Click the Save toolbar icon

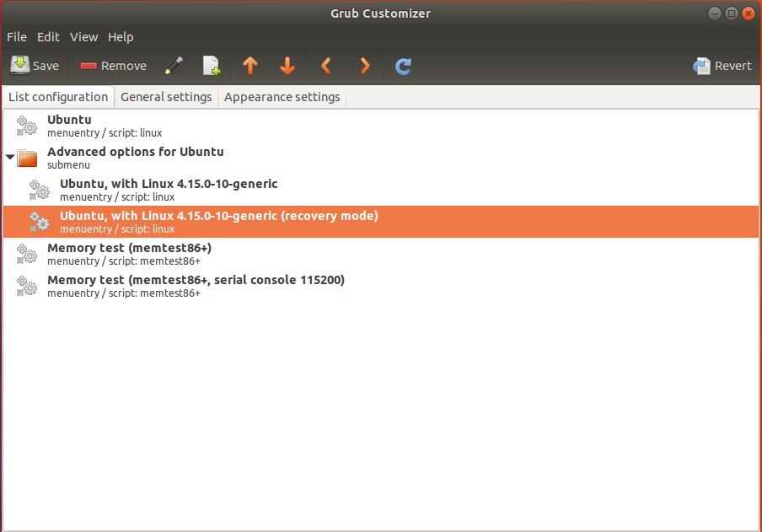[35, 66]
